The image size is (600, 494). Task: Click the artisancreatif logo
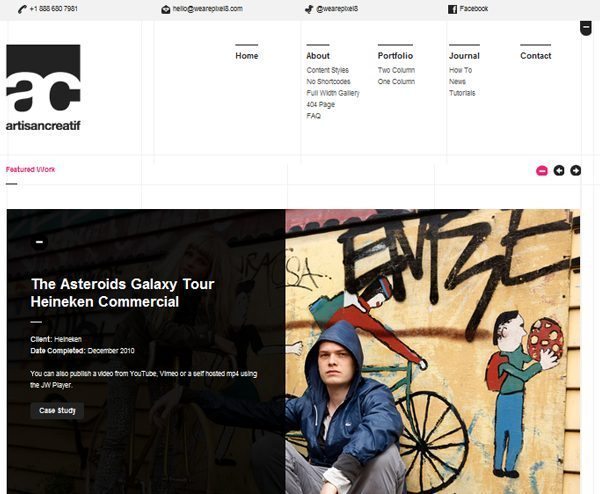pos(43,88)
